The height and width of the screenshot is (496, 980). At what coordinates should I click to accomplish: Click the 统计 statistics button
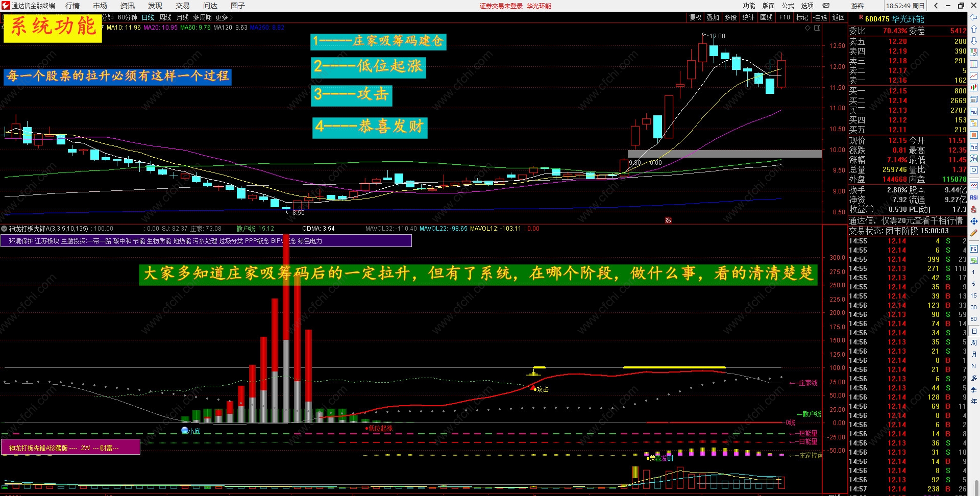click(x=748, y=17)
